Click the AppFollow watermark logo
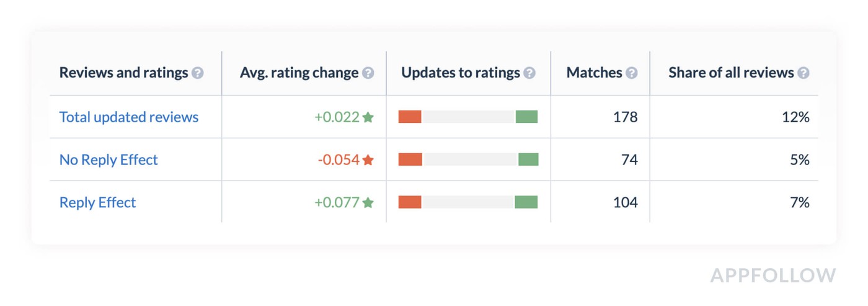Image resolution: width=868 pixels, height=306 pixels. pyautogui.click(x=773, y=276)
